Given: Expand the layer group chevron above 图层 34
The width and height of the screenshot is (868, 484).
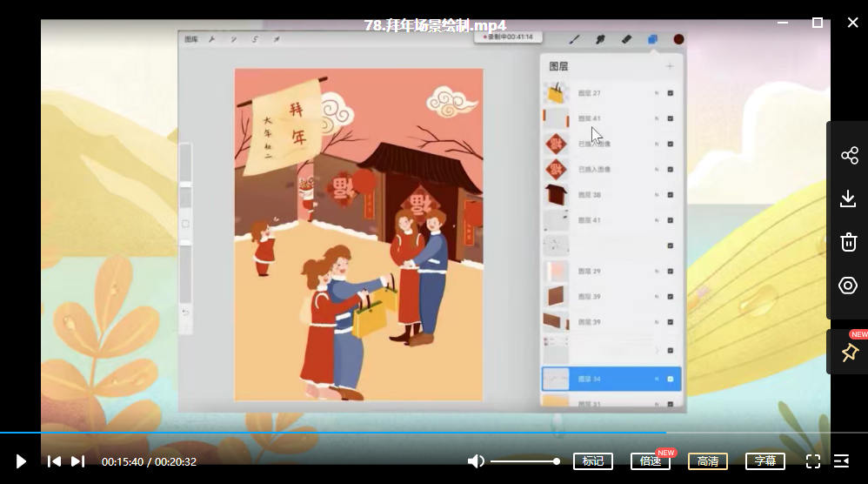Looking at the screenshot, I should 657,350.
